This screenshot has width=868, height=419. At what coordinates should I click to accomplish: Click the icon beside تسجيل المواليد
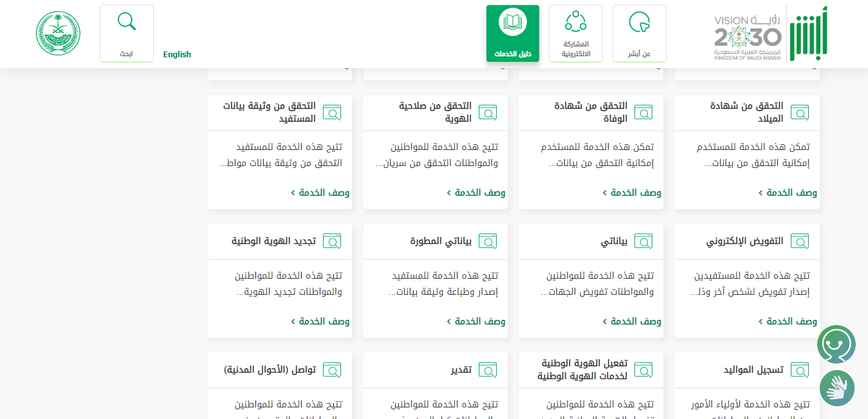[x=800, y=370]
